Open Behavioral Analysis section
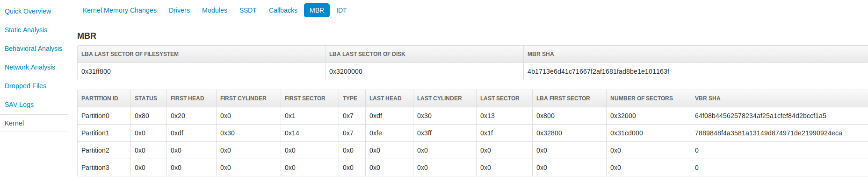The image size is (868, 182). point(34,49)
